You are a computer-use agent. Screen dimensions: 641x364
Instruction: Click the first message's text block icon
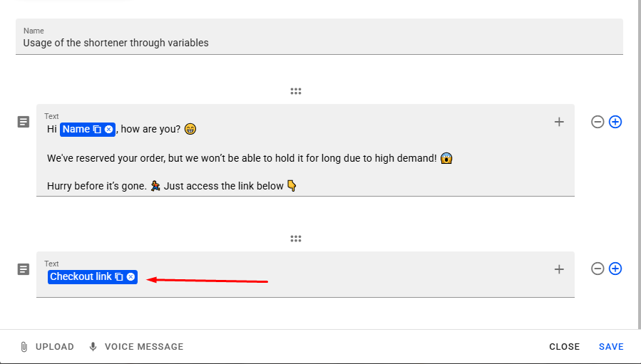(24, 122)
